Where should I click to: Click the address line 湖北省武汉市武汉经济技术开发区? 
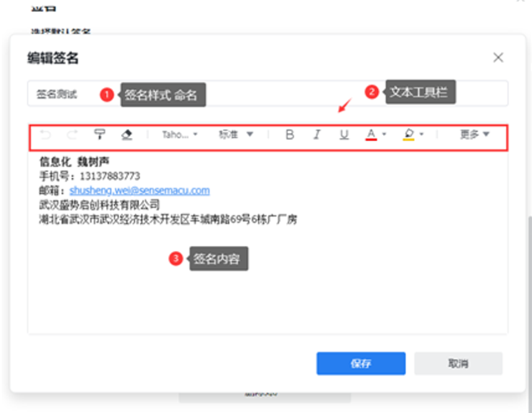[x=168, y=219]
